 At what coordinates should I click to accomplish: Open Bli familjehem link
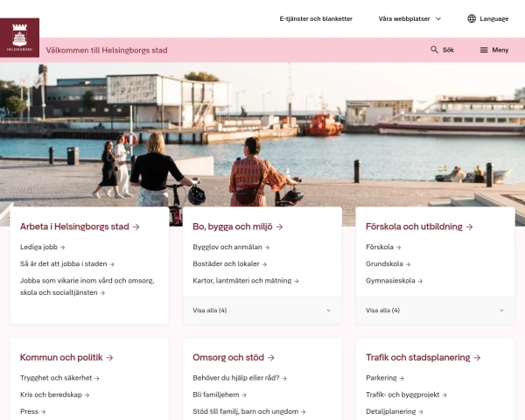click(220, 395)
